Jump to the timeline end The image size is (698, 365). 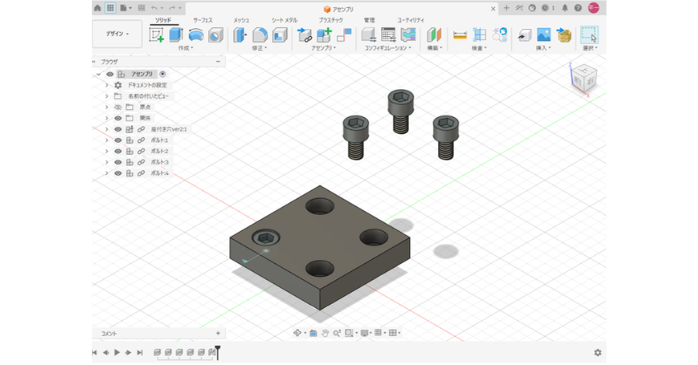pos(140,353)
